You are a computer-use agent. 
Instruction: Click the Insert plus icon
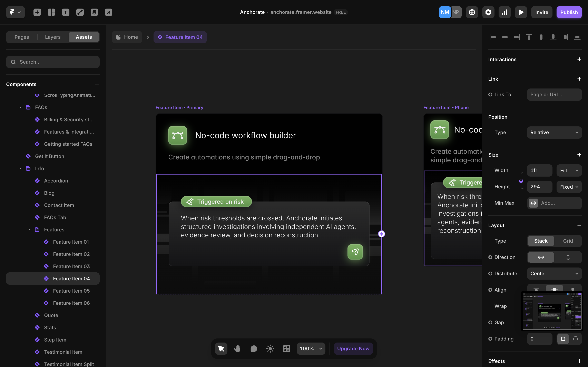click(37, 12)
